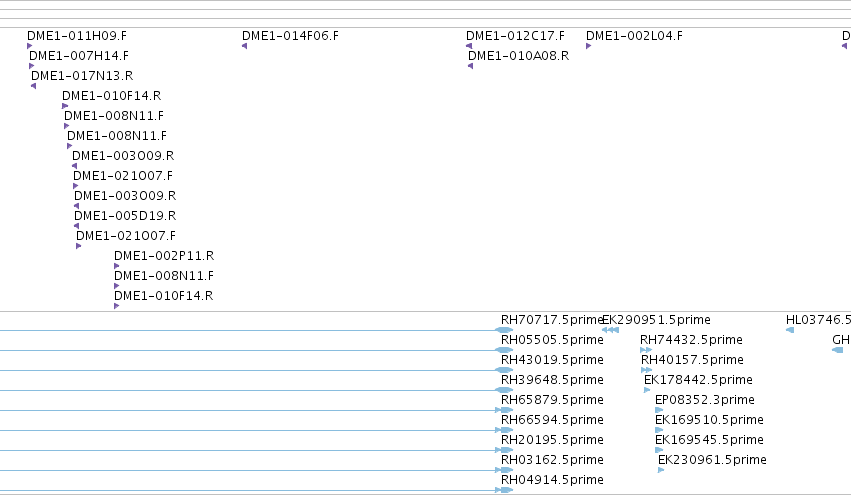Click the blue EST glyph under RH70717.5prime

[505, 330]
